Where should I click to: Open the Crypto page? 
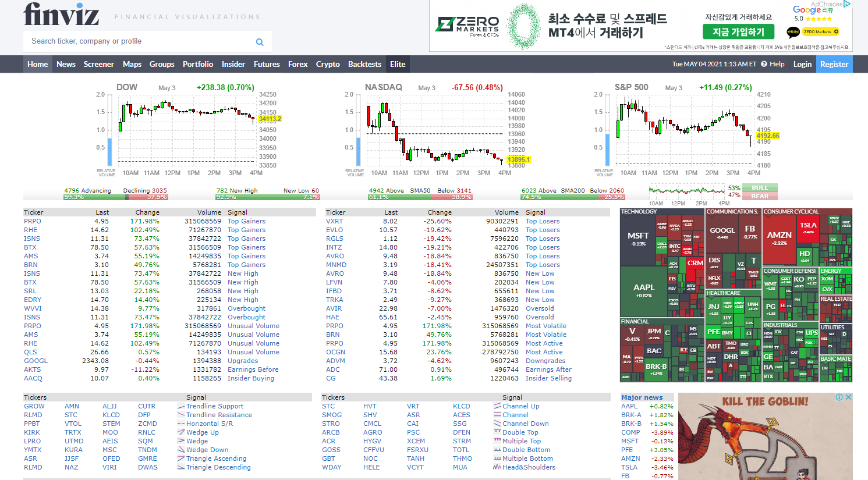pyautogui.click(x=328, y=64)
